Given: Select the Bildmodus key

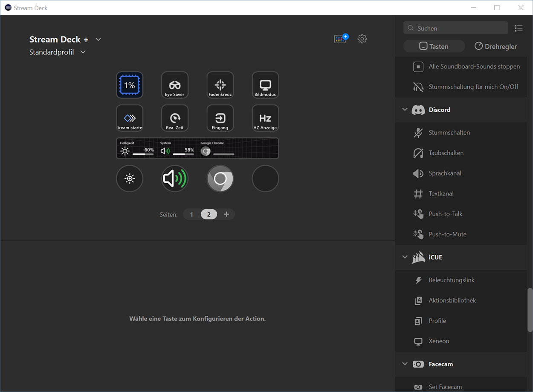Looking at the screenshot, I should coord(265,85).
